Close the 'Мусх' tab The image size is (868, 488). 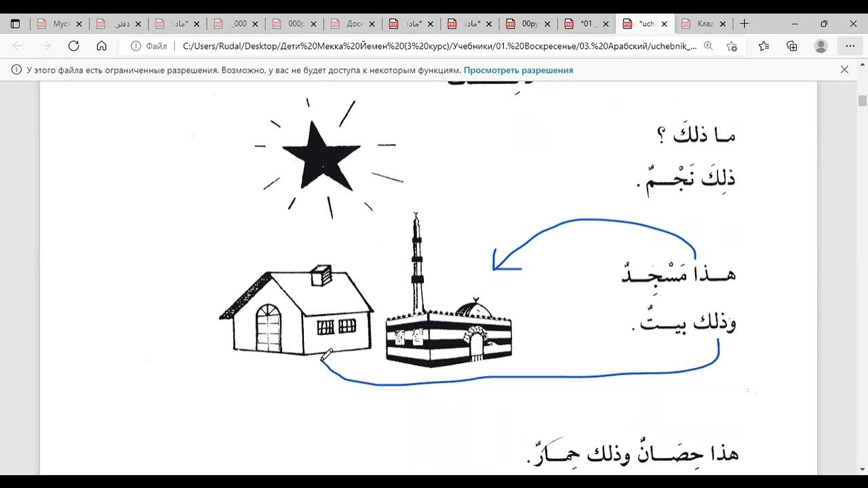pyautogui.click(x=79, y=24)
